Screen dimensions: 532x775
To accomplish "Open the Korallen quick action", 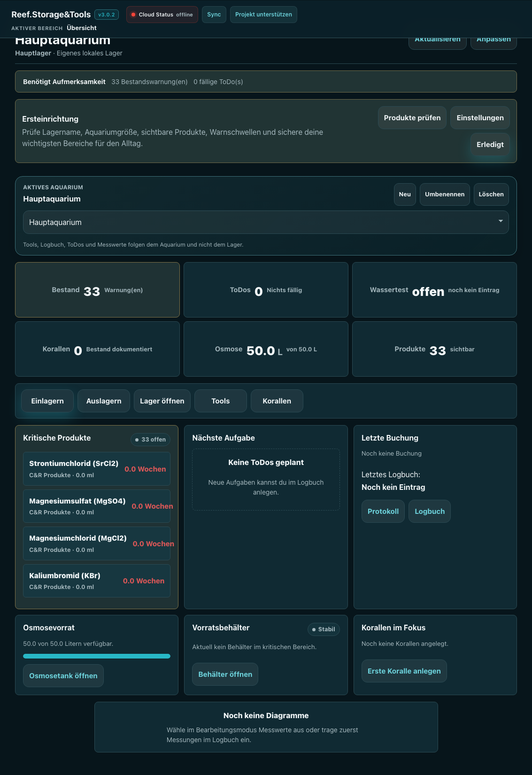I will tap(277, 401).
